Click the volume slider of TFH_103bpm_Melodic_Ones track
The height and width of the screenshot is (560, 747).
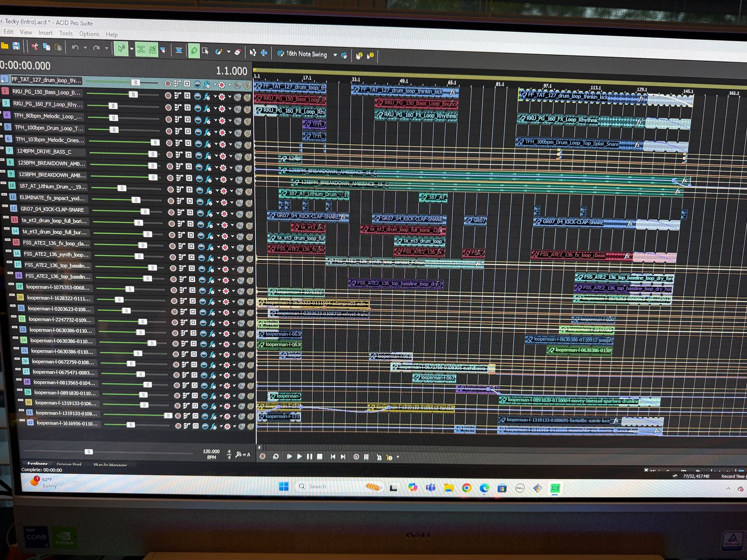point(155,142)
